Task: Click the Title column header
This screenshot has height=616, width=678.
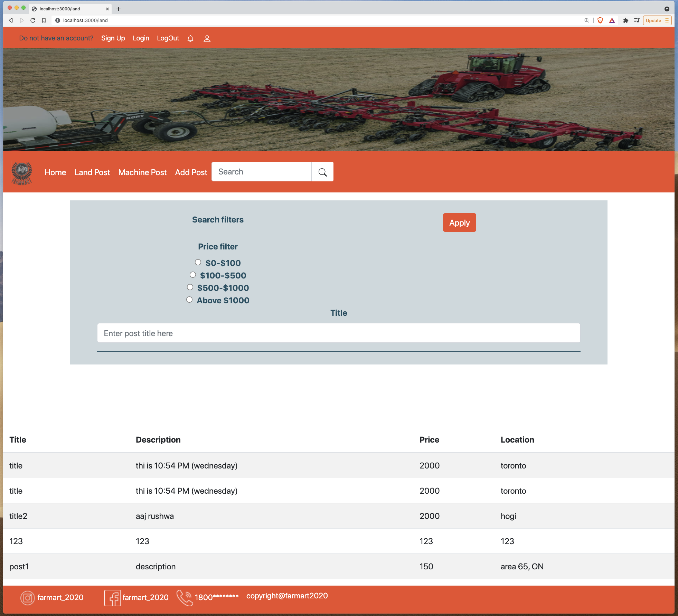Action: pos(18,440)
